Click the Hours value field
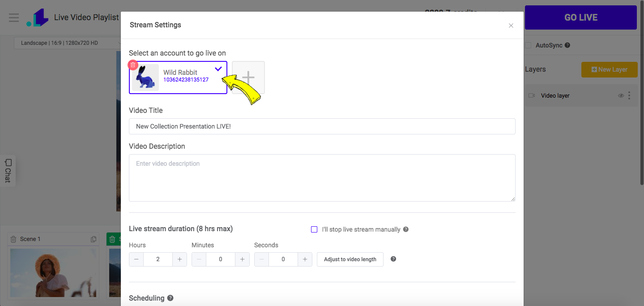Viewport: 644px width, 306px height. 158,259
